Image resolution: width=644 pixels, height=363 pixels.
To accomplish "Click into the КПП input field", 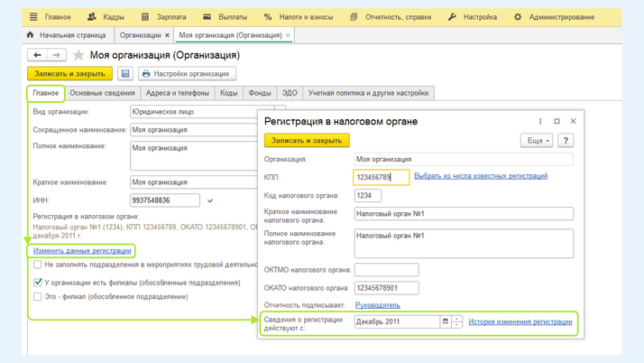I will [380, 177].
